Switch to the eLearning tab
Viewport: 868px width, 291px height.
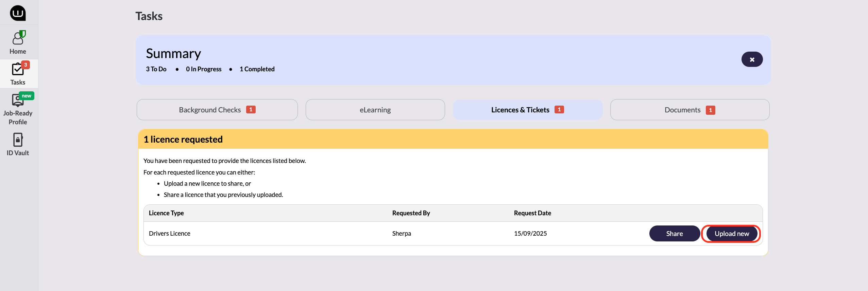375,110
